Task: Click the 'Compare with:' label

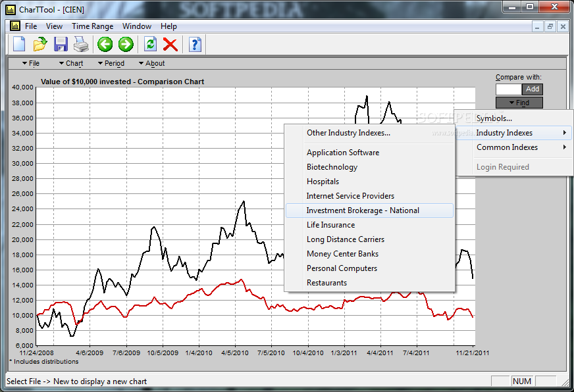Action: coord(518,77)
